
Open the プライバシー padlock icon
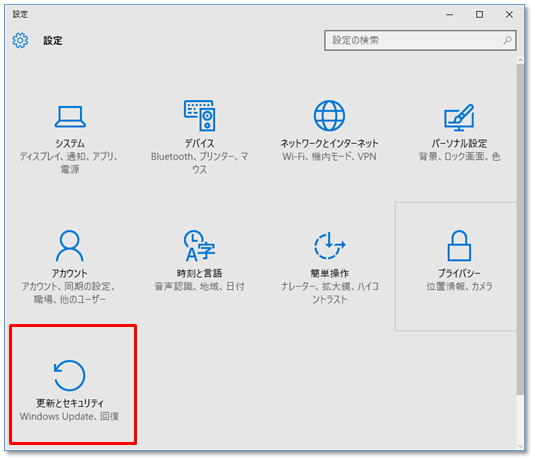[459, 246]
